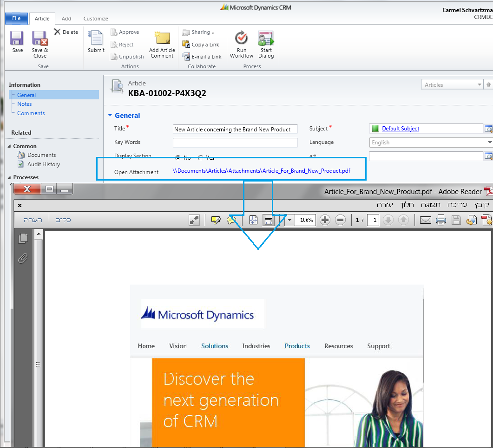This screenshot has width=493, height=448.
Task: Select the Yes radio button for Display Section
Action: 200,157
